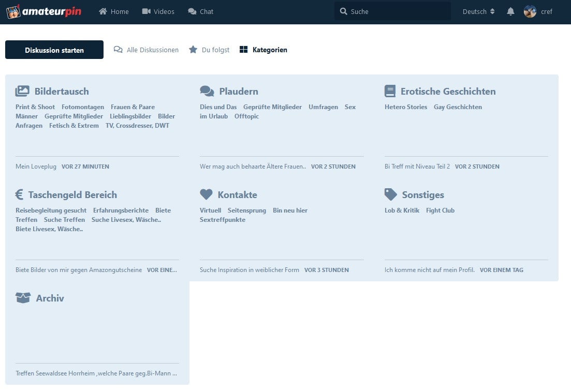Open the Deutsch language dropdown
The height and width of the screenshot is (392, 571).
click(x=478, y=11)
